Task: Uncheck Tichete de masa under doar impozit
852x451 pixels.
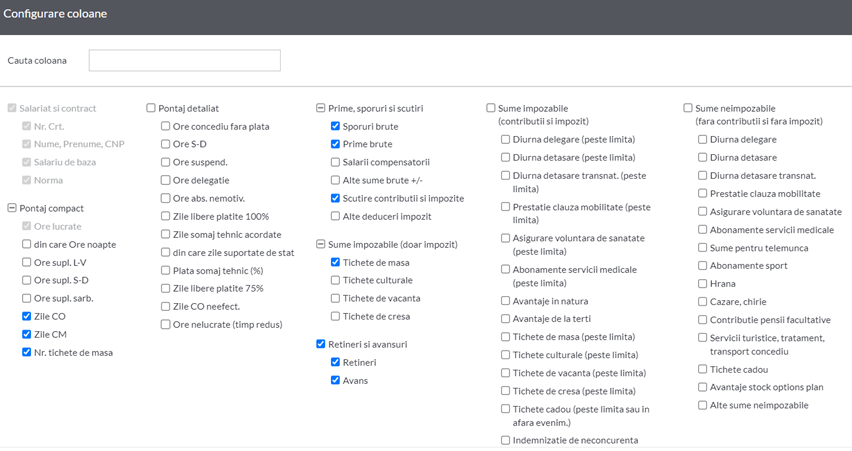Action: (335, 262)
